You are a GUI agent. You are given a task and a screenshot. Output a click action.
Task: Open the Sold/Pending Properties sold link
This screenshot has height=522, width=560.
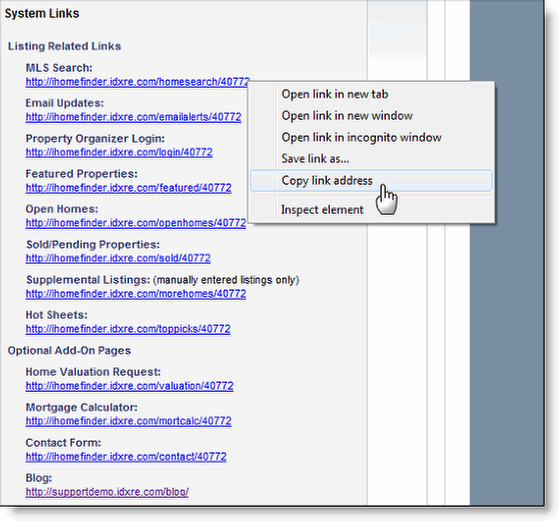tap(118, 258)
